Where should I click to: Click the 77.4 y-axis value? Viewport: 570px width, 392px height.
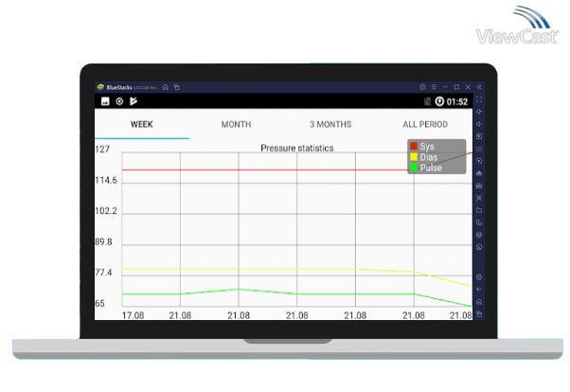coord(103,273)
